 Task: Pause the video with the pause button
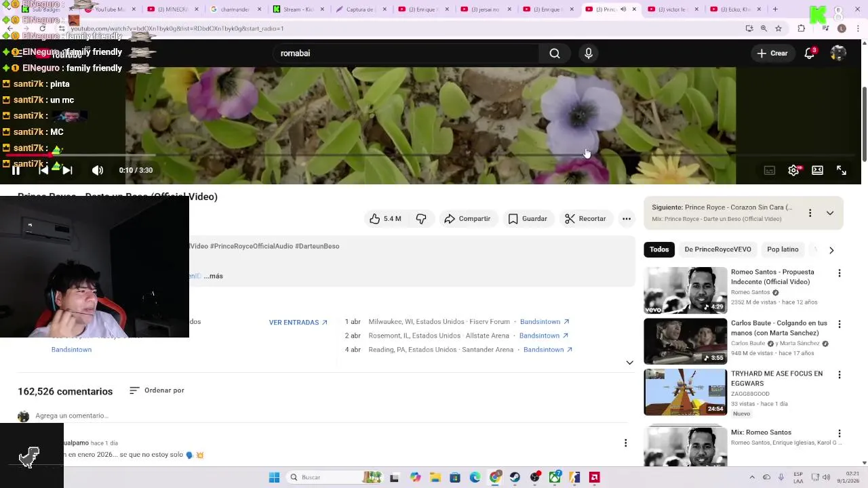(16, 170)
